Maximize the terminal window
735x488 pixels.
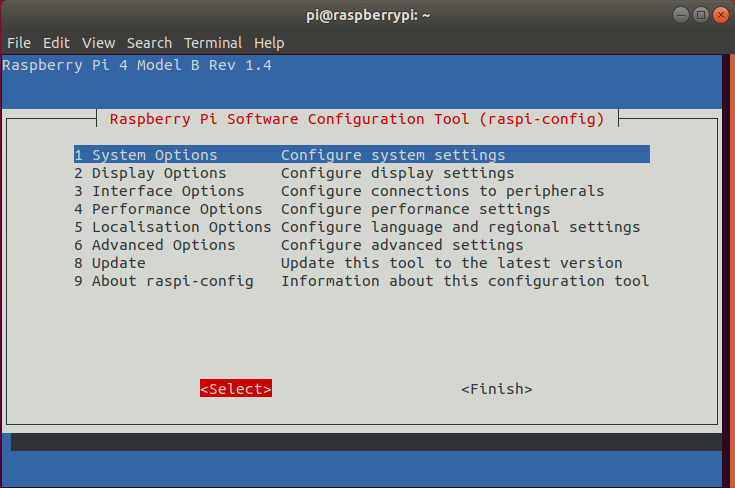(701, 15)
